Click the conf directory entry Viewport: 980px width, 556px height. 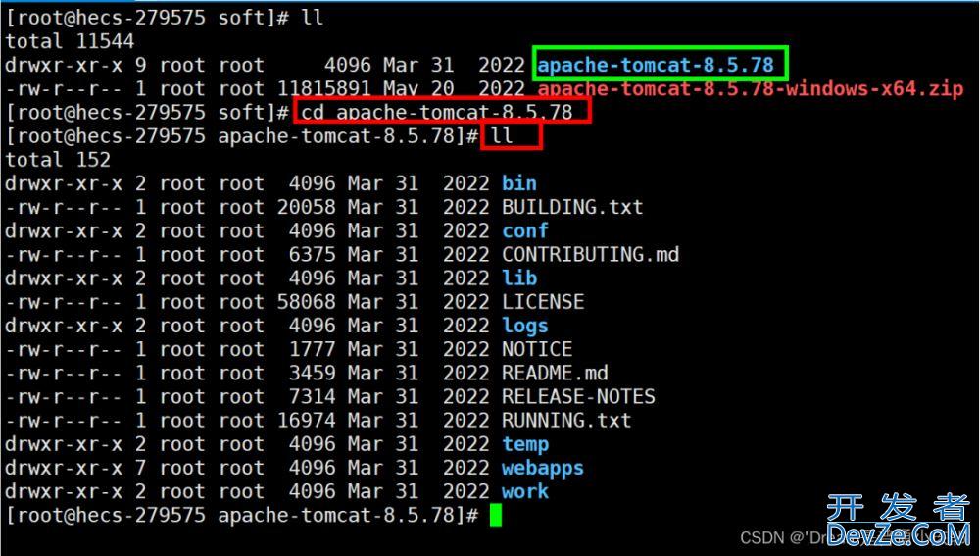(x=525, y=230)
